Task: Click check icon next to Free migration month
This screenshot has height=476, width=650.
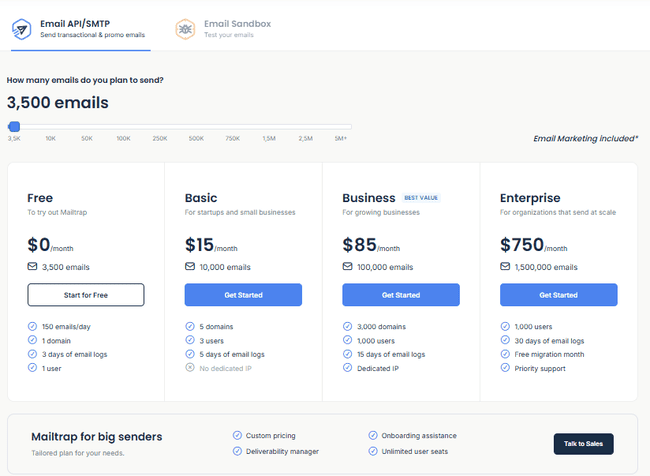Action: coord(505,354)
